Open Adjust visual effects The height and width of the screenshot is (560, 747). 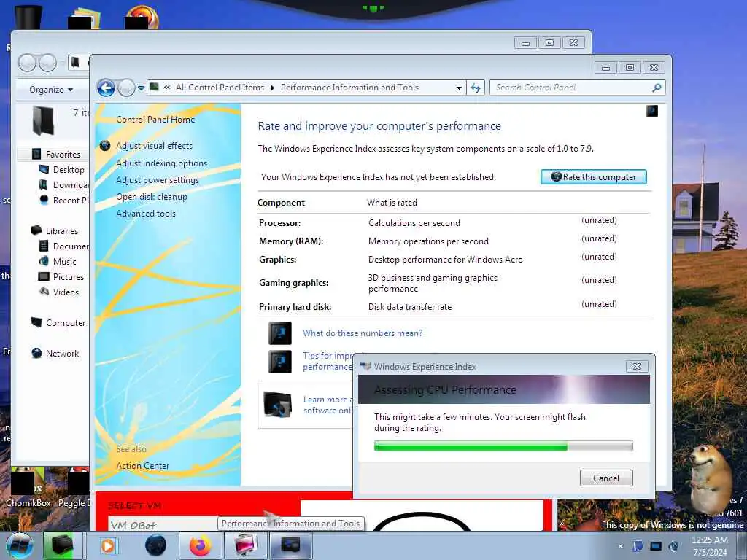[x=155, y=146]
